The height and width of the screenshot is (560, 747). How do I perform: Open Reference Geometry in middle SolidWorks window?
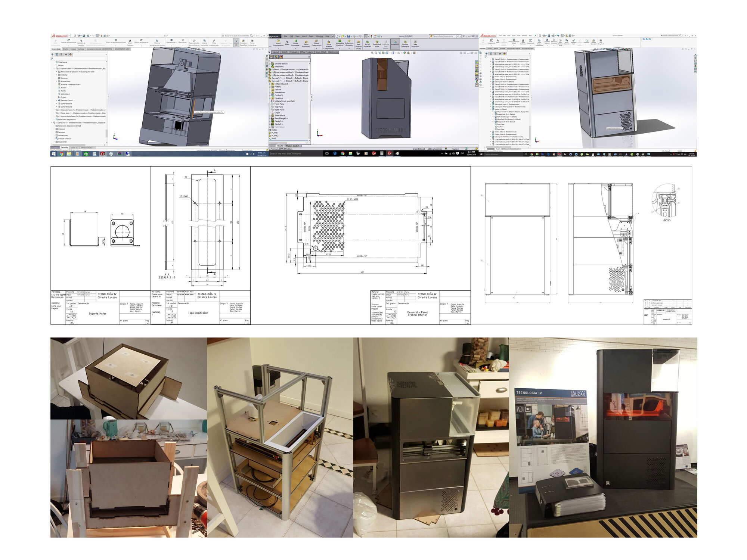pyautogui.click(x=349, y=43)
